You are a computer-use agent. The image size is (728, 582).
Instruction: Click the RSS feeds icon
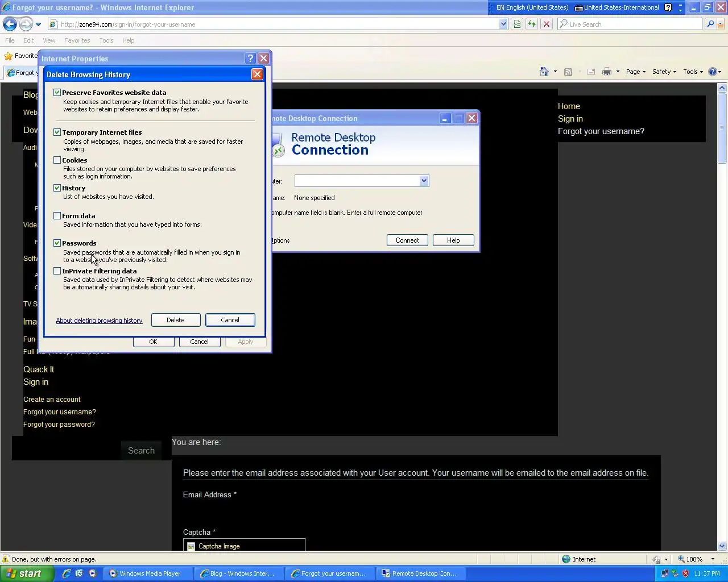[568, 72]
